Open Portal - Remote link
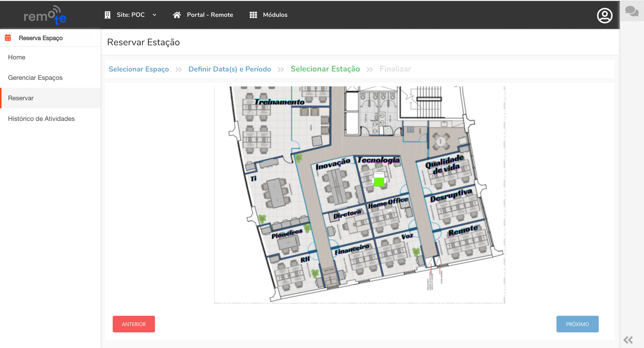The width and height of the screenshot is (644, 348). click(210, 15)
